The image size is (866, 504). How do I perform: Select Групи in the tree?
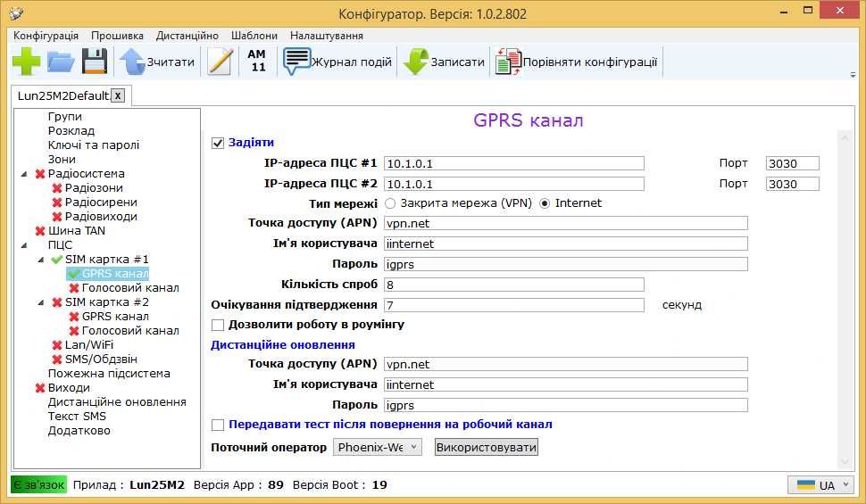click(64, 117)
